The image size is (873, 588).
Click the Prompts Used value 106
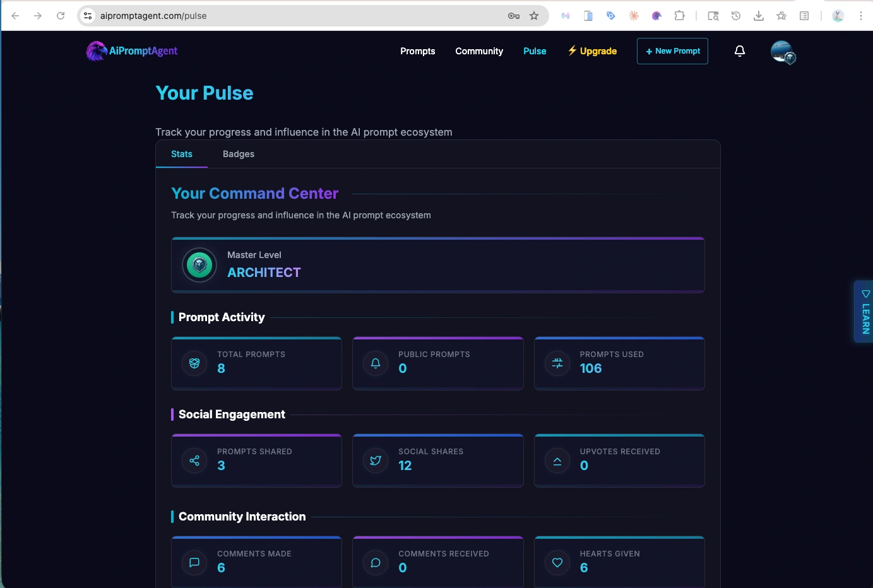tap(591, 368)
